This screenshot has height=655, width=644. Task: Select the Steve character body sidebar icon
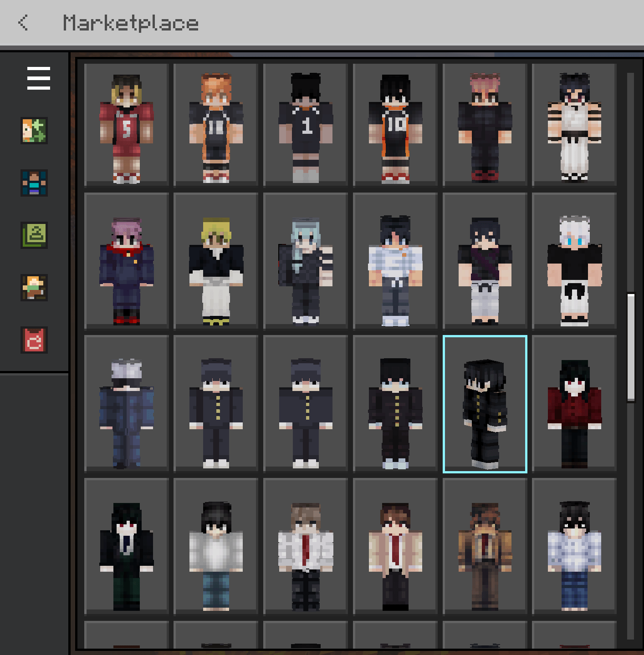pyautogui.click(x=34, y=183)
